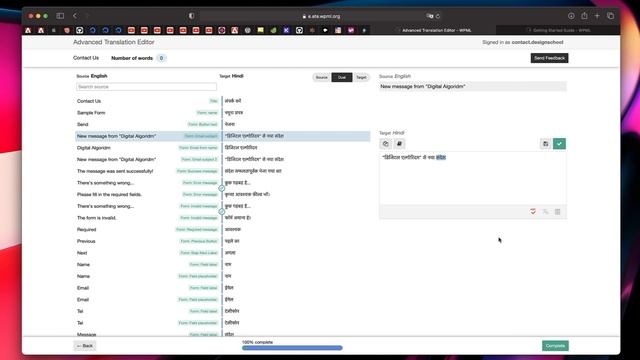The width and height of the screenshot is (640, 360).
Task: Select the "Previous" source row
Action: pos(147,241)
